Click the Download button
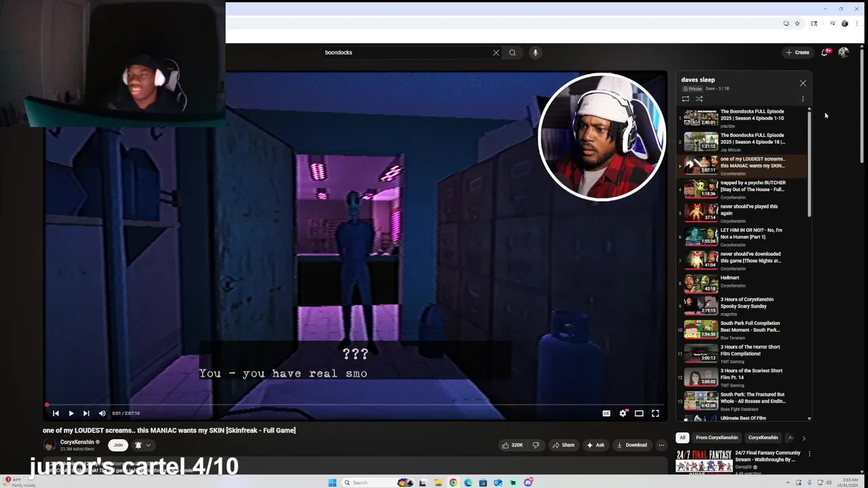 click(631, 445)
